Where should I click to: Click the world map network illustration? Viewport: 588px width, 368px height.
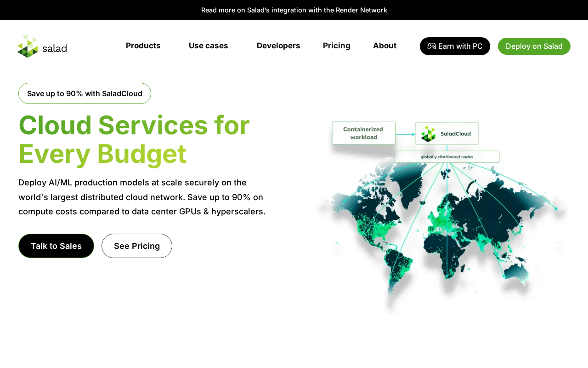[x=441, y=216]
